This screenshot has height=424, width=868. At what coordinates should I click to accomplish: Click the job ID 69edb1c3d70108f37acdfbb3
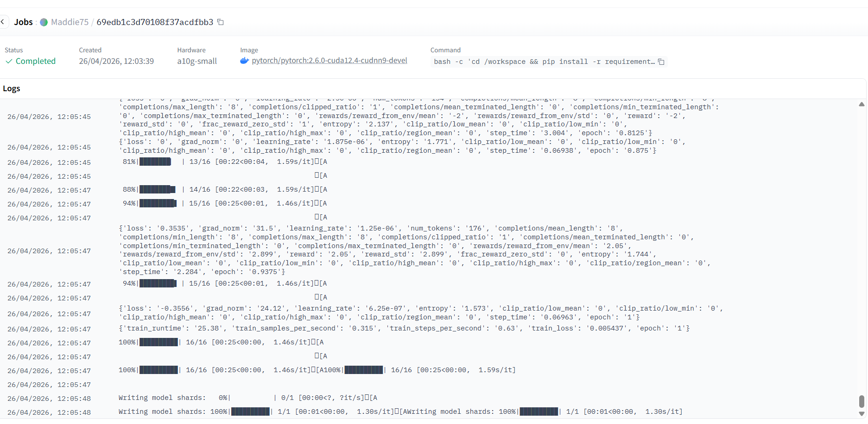tap(155, 22)
